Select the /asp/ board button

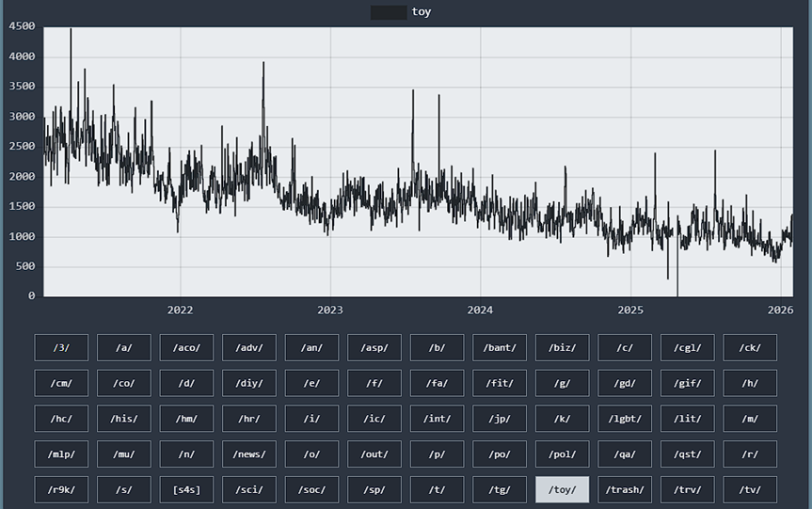[x=374, y=347]
